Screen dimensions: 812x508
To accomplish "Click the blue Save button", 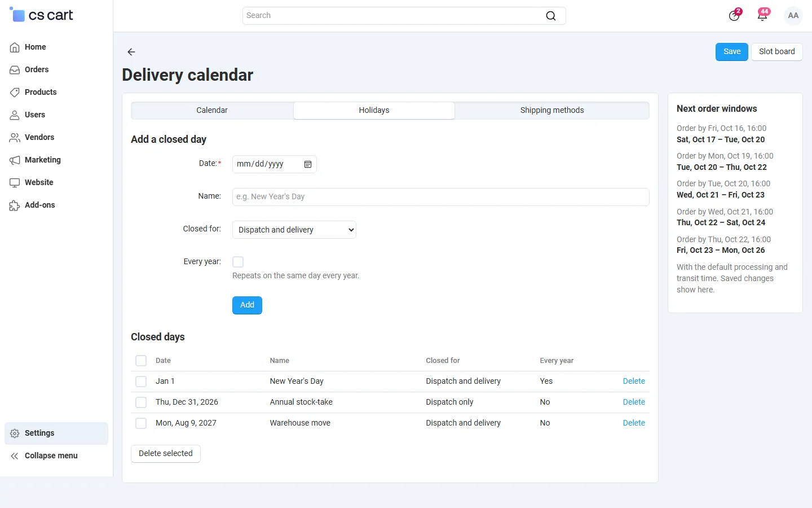I will pos(732,52).
